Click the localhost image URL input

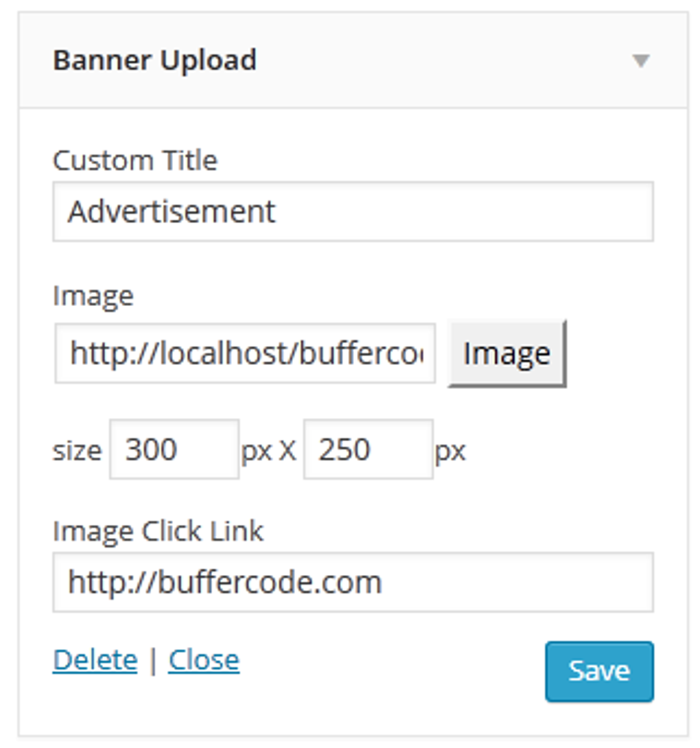tap(245, 352)
